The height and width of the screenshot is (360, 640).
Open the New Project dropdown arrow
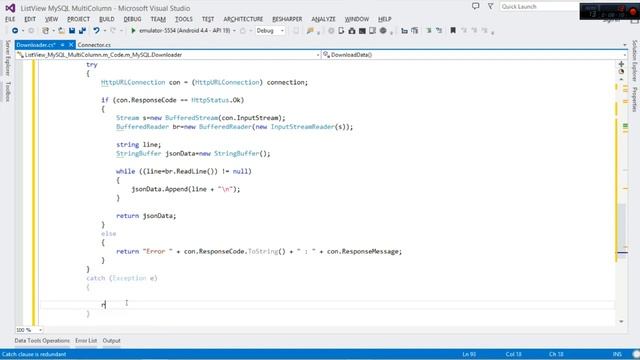coord(53,31)
